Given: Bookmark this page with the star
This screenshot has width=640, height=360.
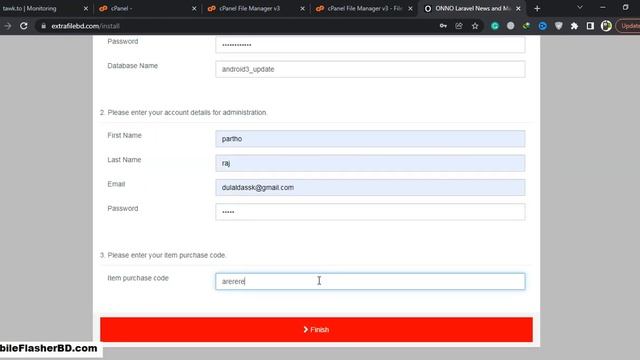Looking at the screenshot, I should 475,26.
